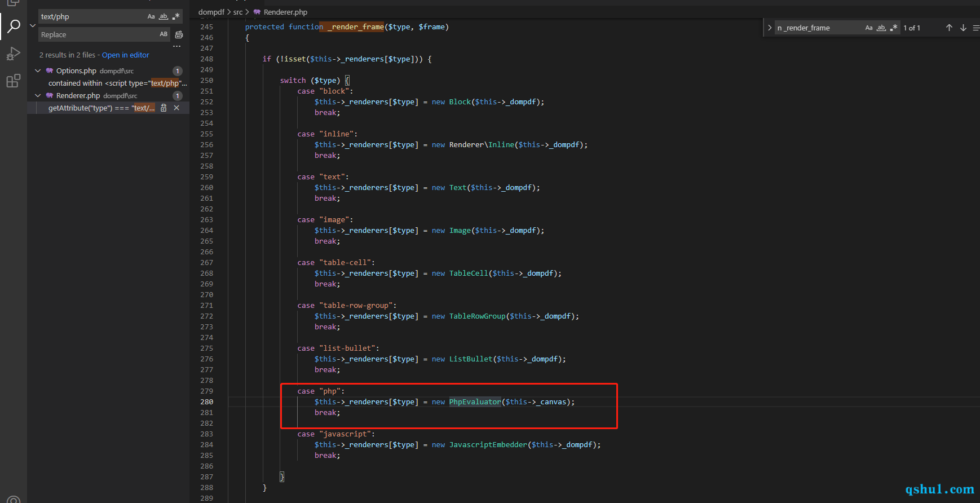Collapse Renderer.php search results
The image size is (980, 503).
click(38, 96)
